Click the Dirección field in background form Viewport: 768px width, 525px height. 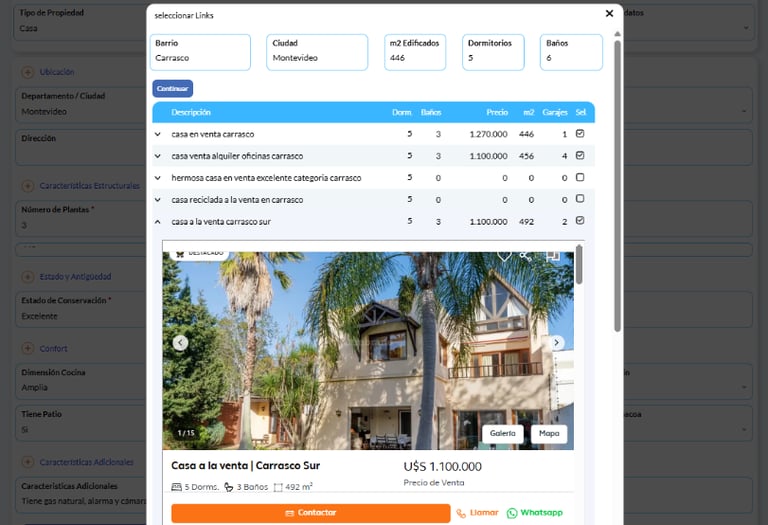point(82,147)
